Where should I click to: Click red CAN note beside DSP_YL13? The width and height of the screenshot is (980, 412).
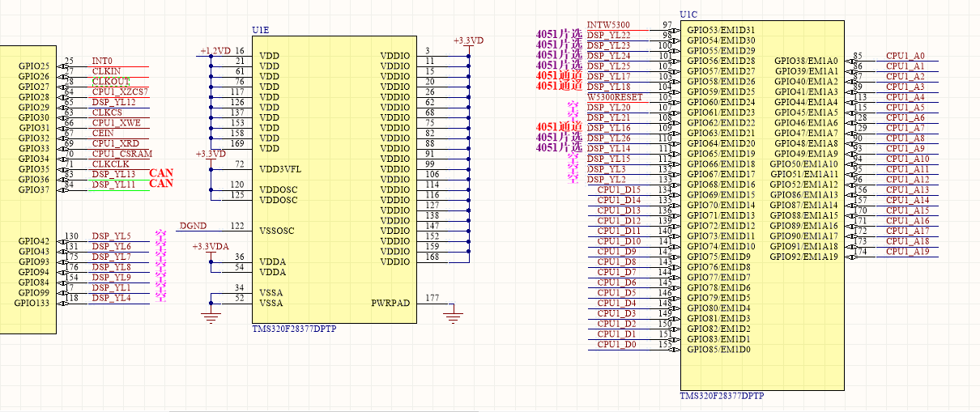click(x=162, y=173)
